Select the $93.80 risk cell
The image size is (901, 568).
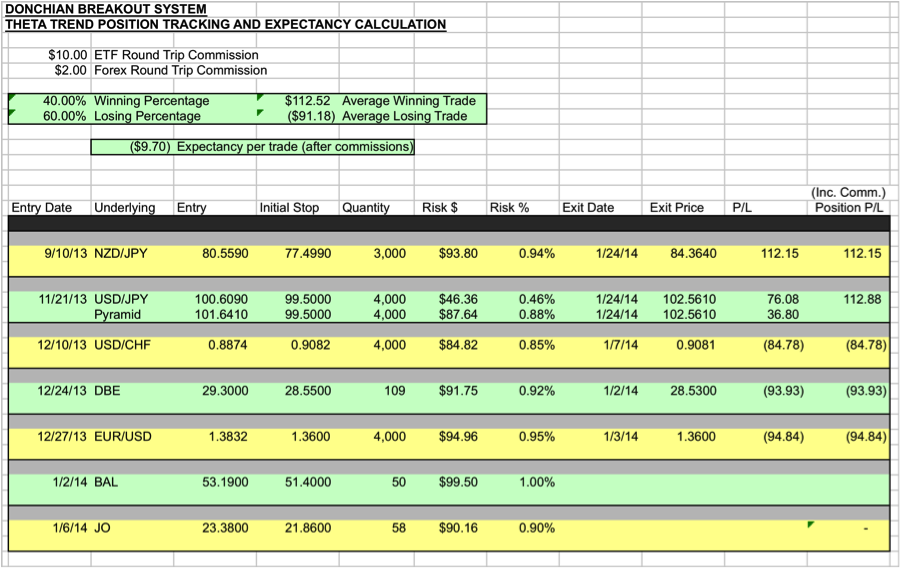[x=458, y=253]
